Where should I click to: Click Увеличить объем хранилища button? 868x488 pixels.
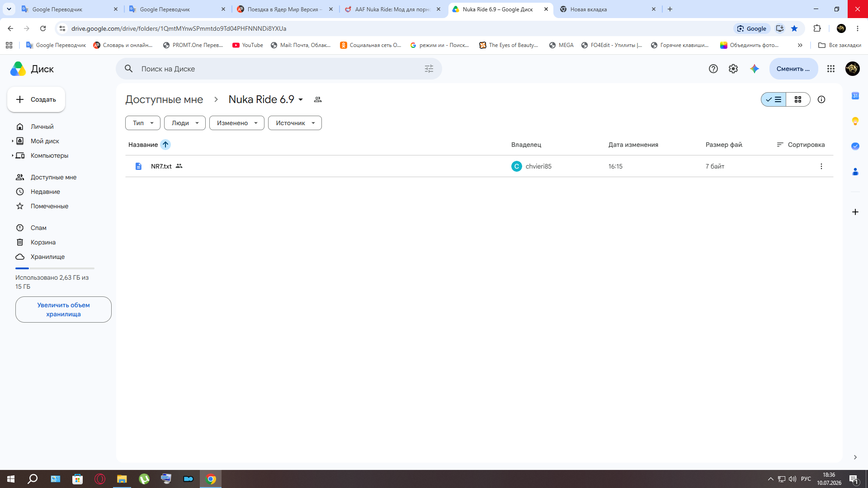[x=63, y=310]
